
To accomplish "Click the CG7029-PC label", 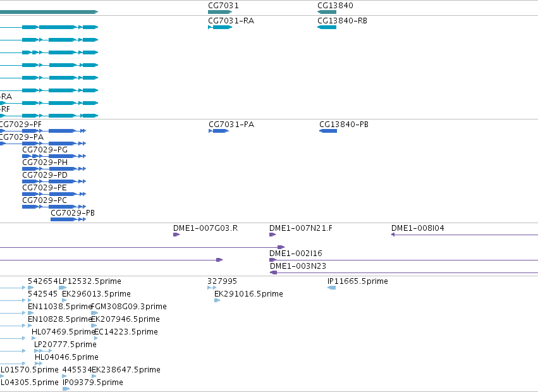I will point(45,200).
